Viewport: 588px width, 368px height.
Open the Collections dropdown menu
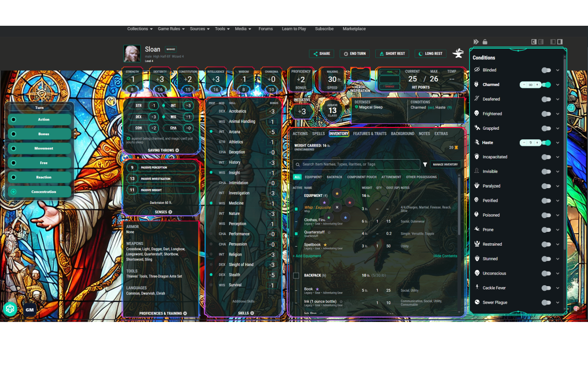(x=140, y=29)
